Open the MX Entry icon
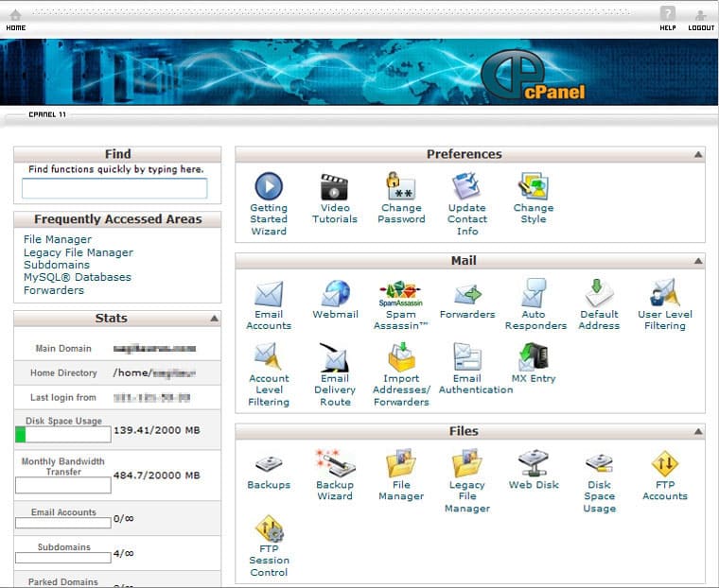Screen dimensions: 719x588 pyautogui.click(x=534, y=356)
